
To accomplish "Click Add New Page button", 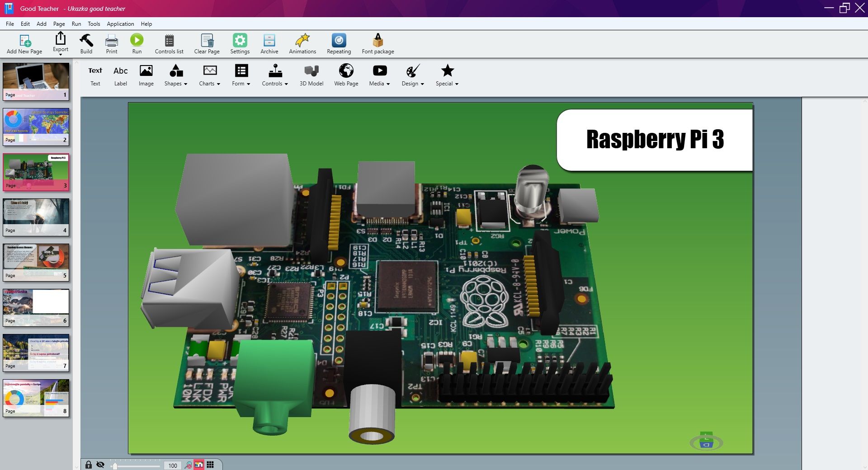I will click(24, 44).
